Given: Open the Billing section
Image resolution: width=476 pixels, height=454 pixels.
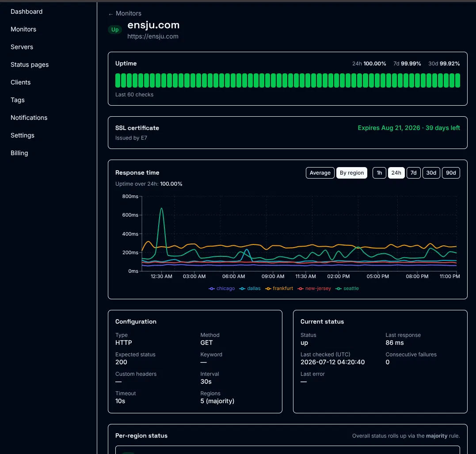Looking at the screenshot, I should coord(19,153).
